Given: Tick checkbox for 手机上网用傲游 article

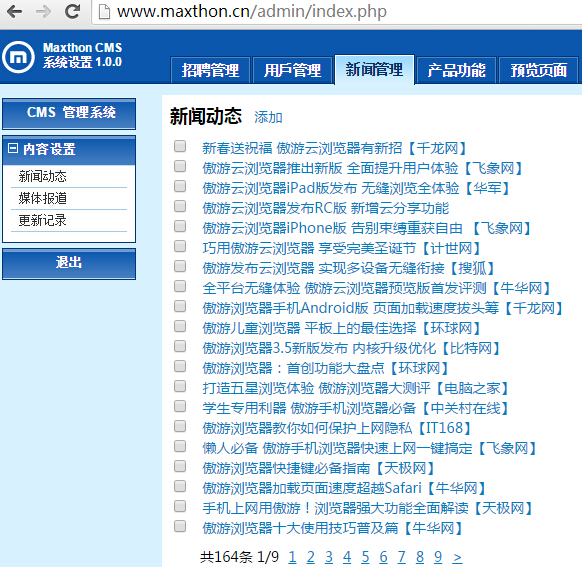Looking at the screenshot, I should 180,506.
